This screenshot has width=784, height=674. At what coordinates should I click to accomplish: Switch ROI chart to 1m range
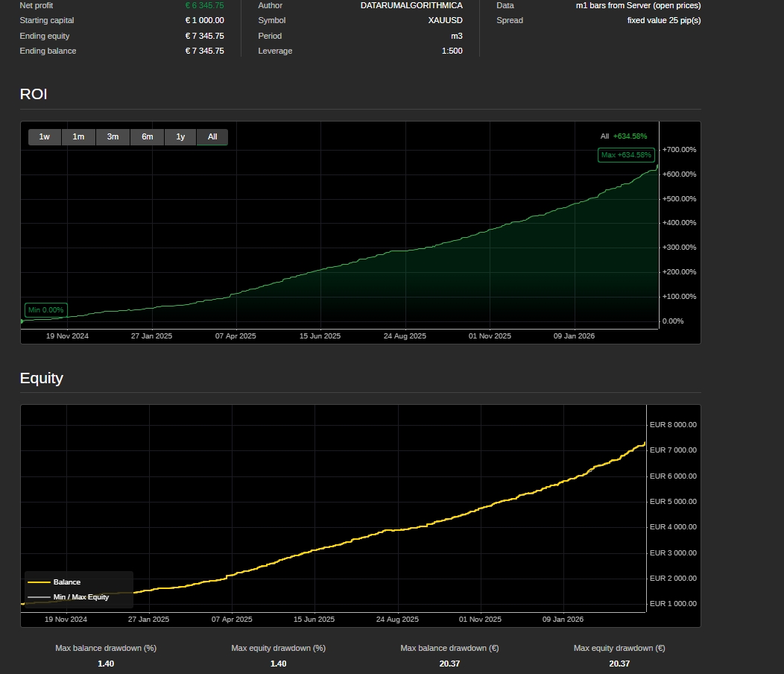tap(78, 137)
